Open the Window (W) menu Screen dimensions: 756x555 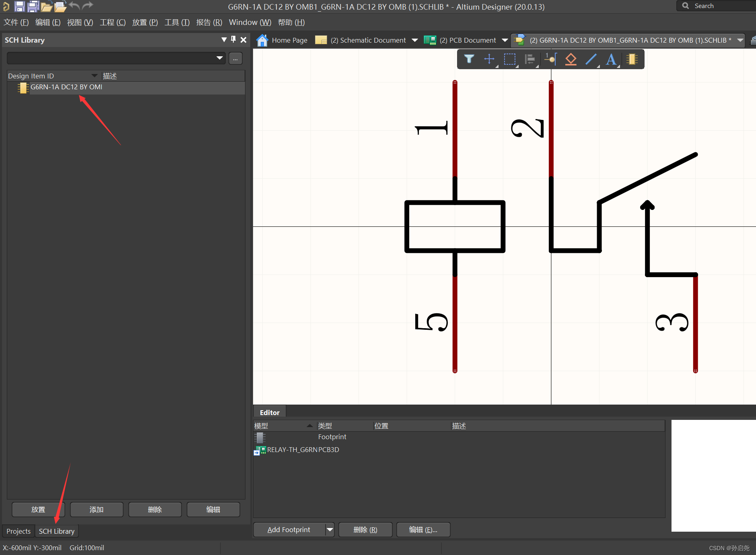point(250,22)
